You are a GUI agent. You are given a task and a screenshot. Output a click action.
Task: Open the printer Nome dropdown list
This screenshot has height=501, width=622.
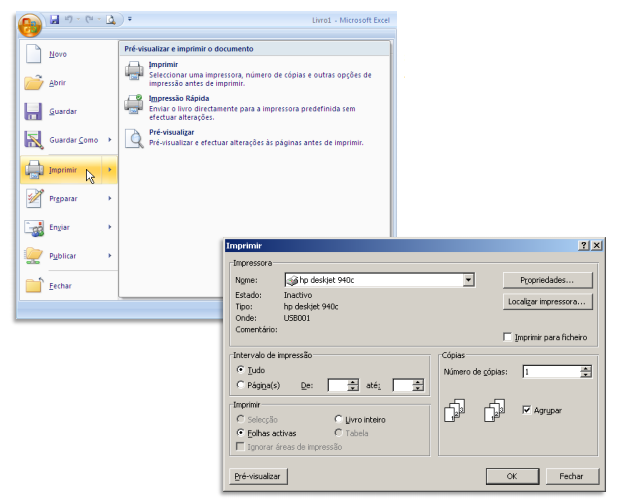468,280
